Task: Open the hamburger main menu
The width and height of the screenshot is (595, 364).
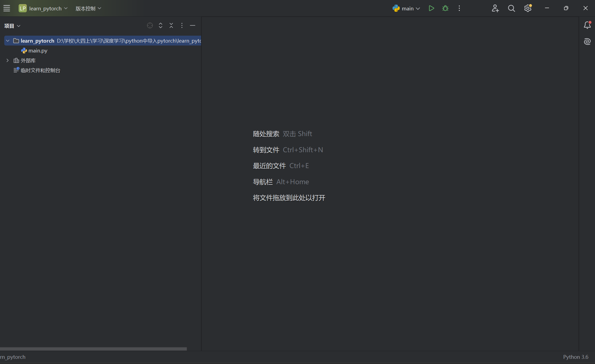Action: tap(7, 8)
